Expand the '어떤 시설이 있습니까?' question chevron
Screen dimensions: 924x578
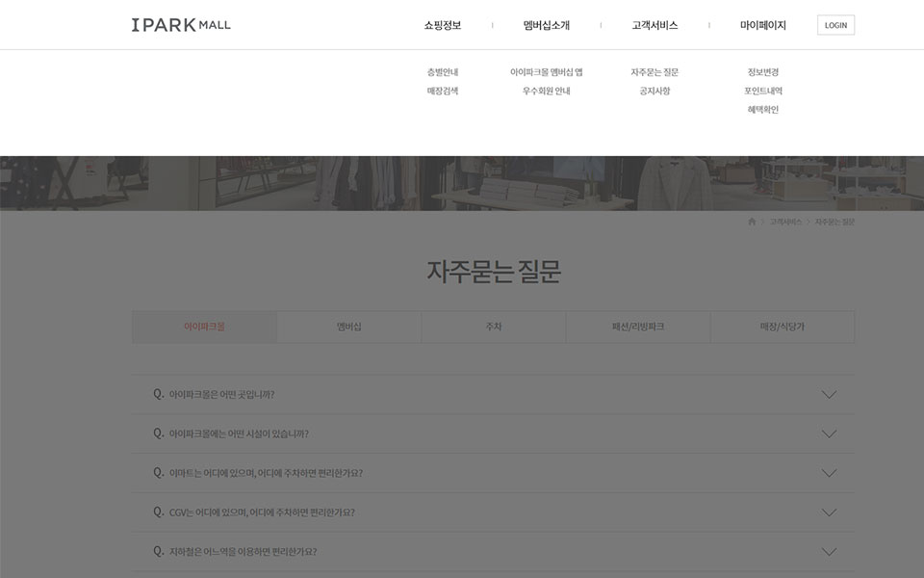829,434
